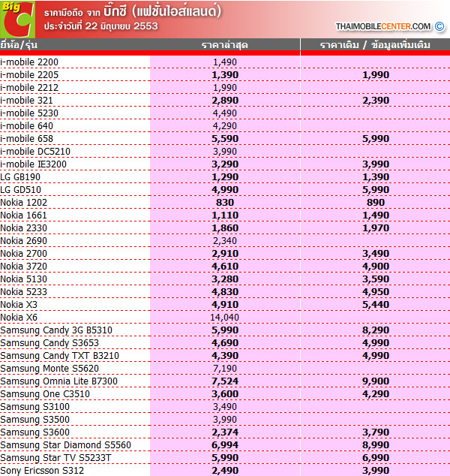
Task: Click the Samsung Candy TXT B3210 name
Action: pyautogui.click(x=60, y=356)
